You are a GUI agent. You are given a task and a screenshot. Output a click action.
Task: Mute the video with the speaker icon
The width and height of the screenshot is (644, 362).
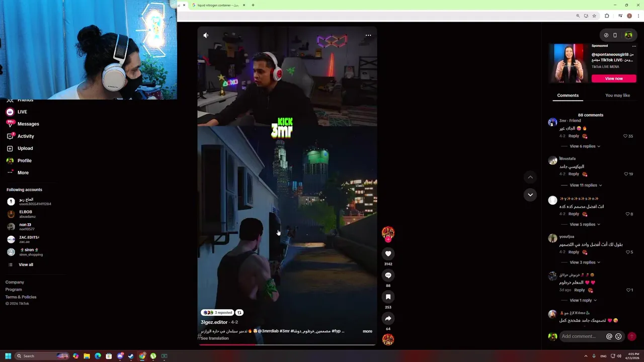pyautogui.click(x=206, y=35)
